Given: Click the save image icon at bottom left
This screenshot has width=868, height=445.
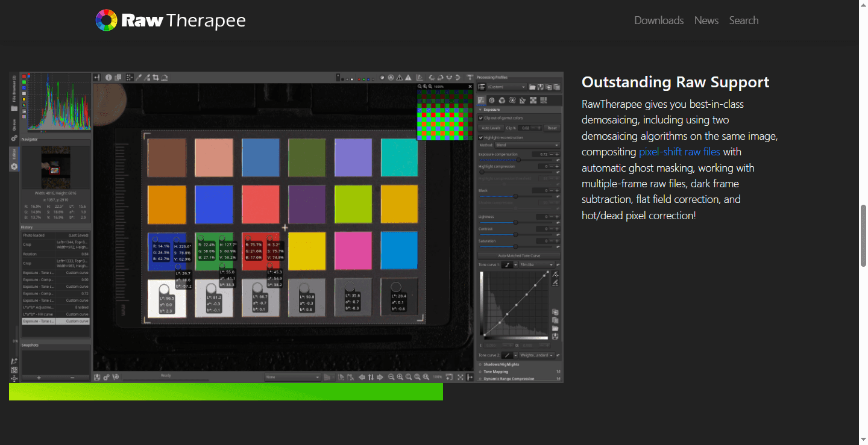Looking at the screenshot, I should click(x=97, y=377).
